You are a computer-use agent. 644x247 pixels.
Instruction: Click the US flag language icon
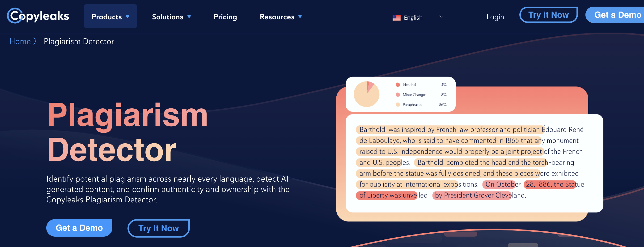pos(397,18)
